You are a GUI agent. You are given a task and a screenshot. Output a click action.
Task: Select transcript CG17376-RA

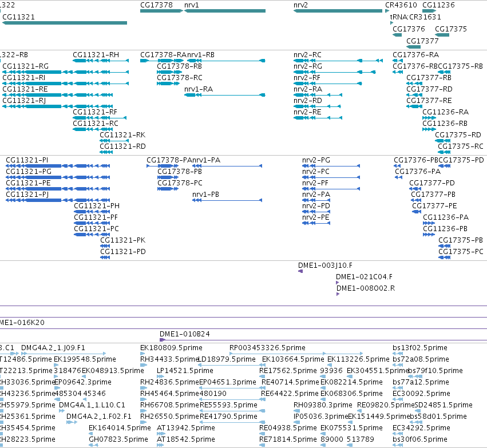pyautogui.click(x=416, y=55)
